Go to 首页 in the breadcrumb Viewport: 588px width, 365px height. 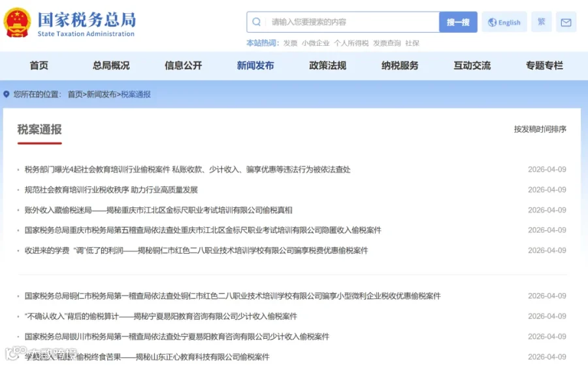click(x=75, y=94)
